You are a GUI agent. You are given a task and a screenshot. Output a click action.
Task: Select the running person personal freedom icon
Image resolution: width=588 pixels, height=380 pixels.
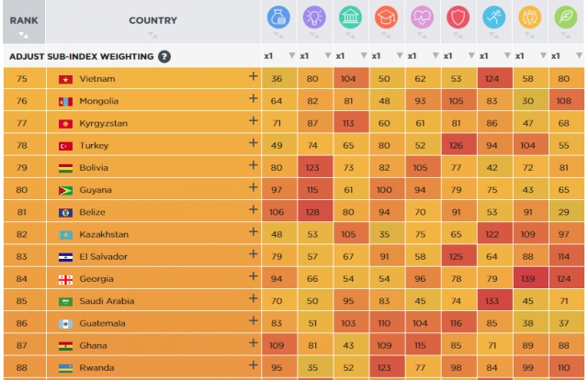493,17
